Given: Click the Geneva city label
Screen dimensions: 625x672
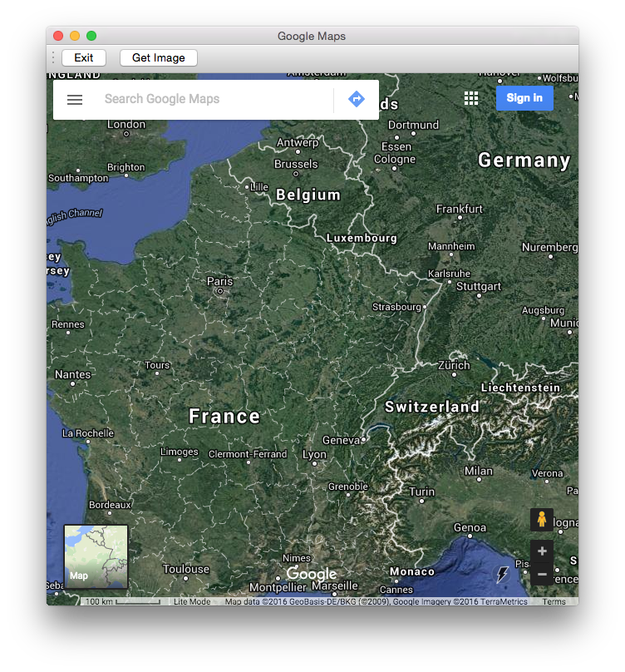Looking at the screenshot, I should [342, 440].
